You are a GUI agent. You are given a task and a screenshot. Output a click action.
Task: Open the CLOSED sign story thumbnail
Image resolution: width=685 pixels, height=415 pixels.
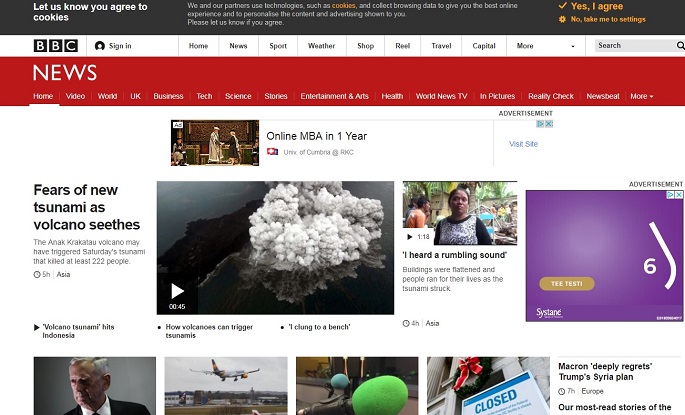(488, 386)
